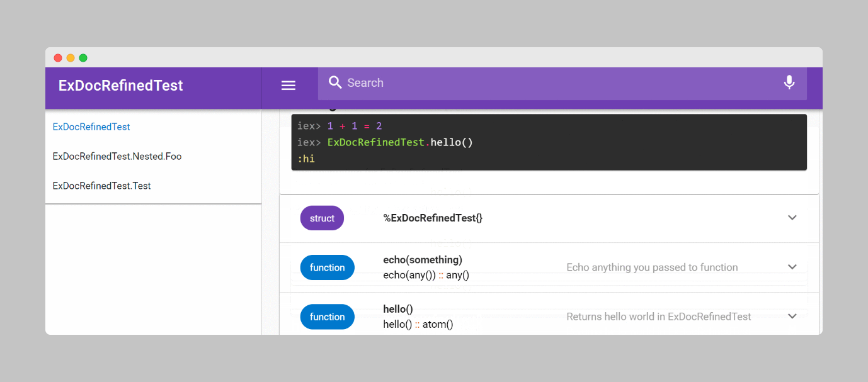
Task: Click the function badge beside echo(something)
Action: [327, 267]
